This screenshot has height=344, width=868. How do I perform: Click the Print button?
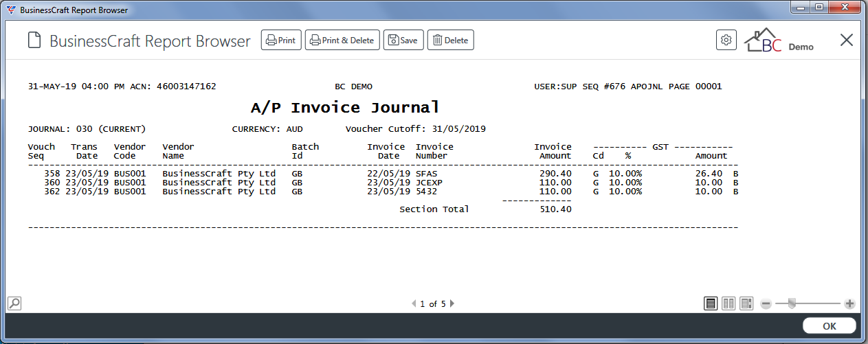(x=281, y=40)
